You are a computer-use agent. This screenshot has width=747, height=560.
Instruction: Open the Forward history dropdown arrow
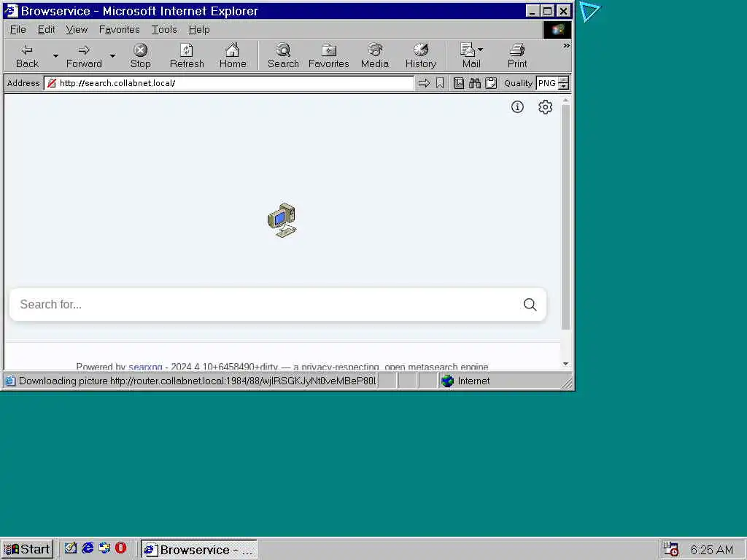[112, 56]
